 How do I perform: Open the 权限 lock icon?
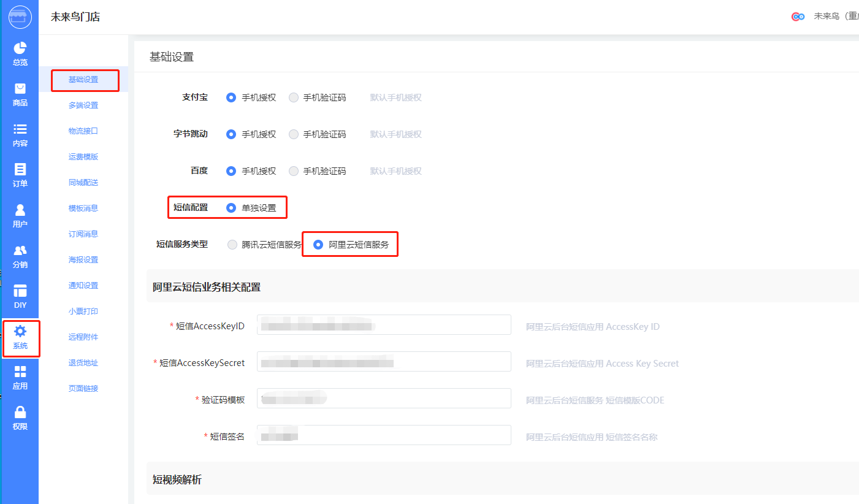pyautogui.click(x=20, y=413)
